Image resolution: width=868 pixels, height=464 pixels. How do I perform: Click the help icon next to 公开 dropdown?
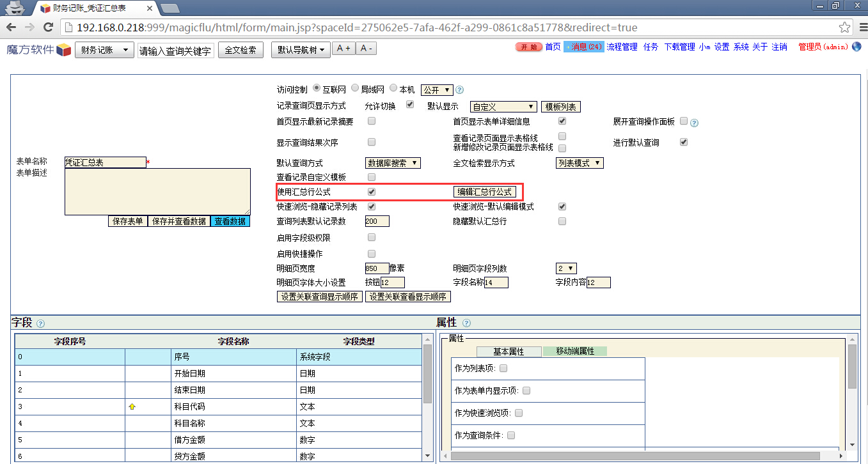[459, 90]
